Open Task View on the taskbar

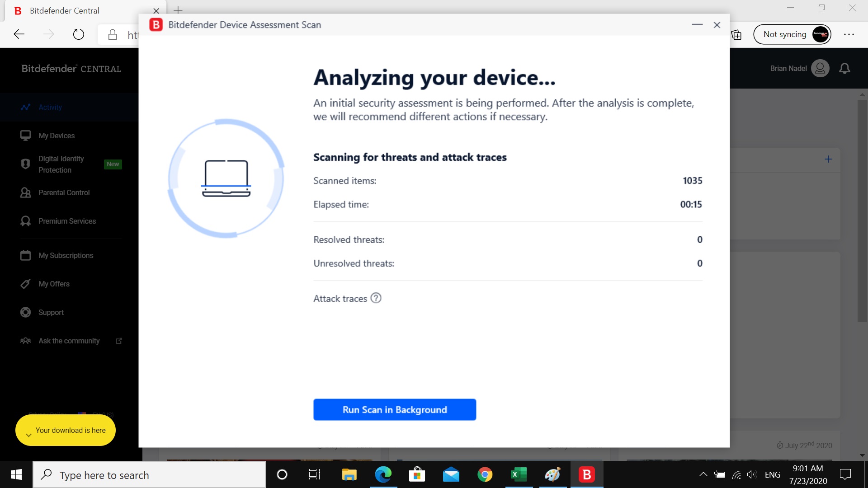[x=314, y=474]
